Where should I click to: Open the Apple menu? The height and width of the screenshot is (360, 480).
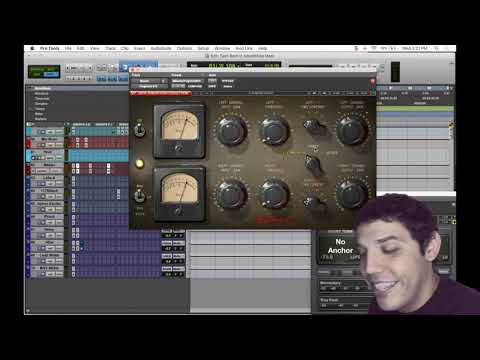32,48
